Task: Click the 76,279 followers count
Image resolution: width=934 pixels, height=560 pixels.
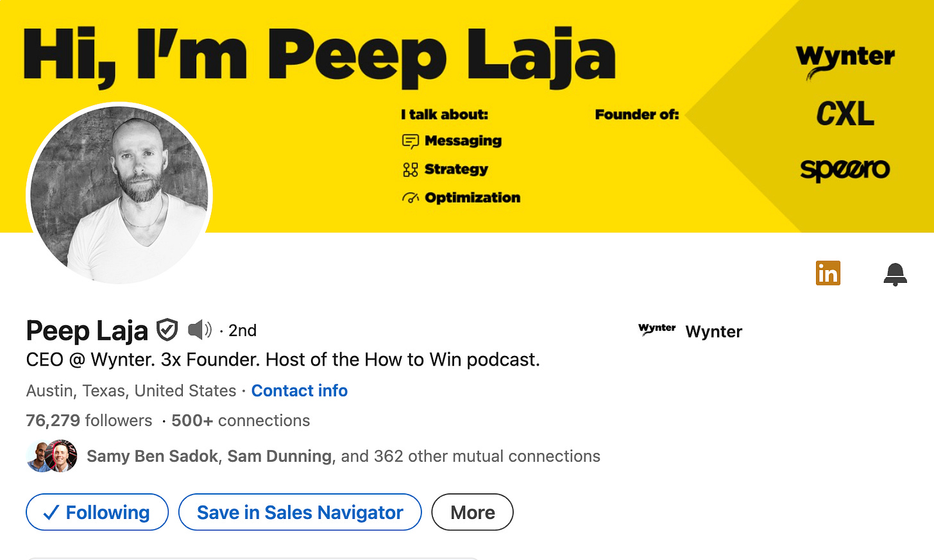Action: point(89,421)
